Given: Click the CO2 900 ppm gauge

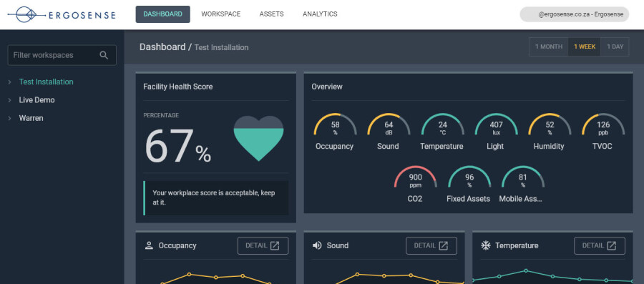Looking at the screenshot, I should (415, 177).
